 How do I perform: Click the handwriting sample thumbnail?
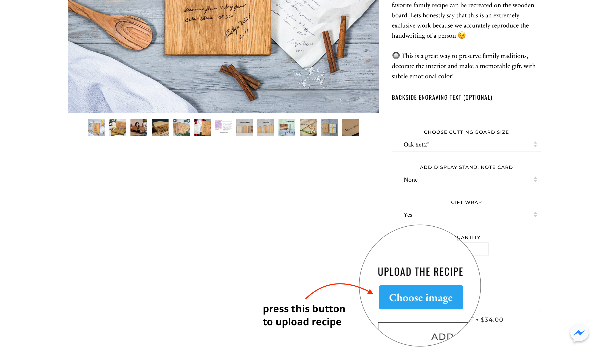coord(223,127)
